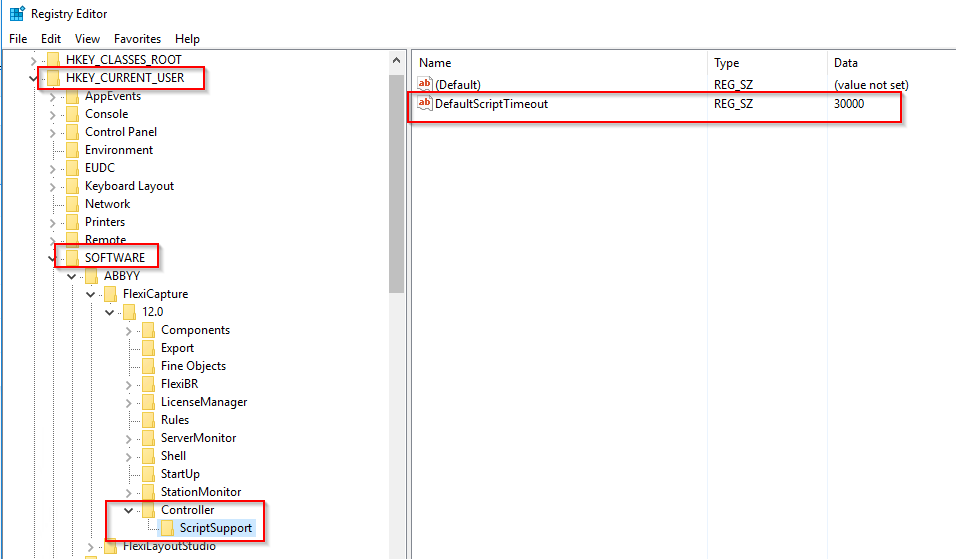Expand the LicenseManager key
The height and width of the screenshot is (559, 956).
129,403
